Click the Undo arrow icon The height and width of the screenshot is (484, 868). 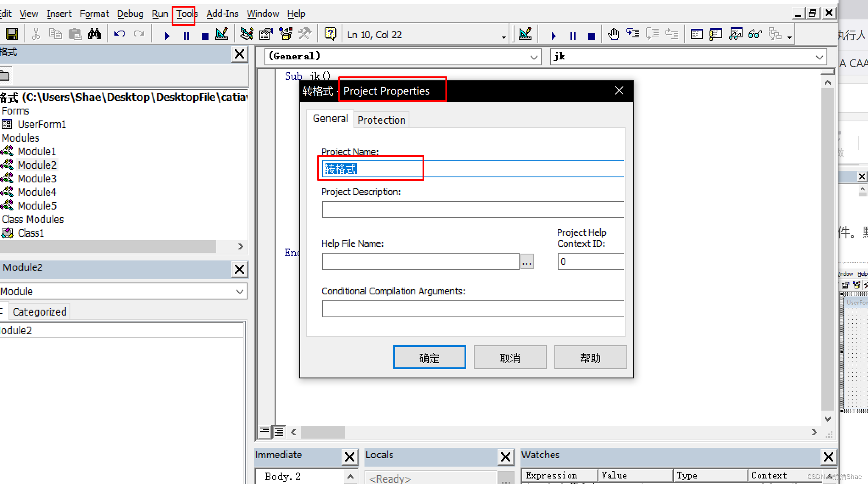pos(120,34)
